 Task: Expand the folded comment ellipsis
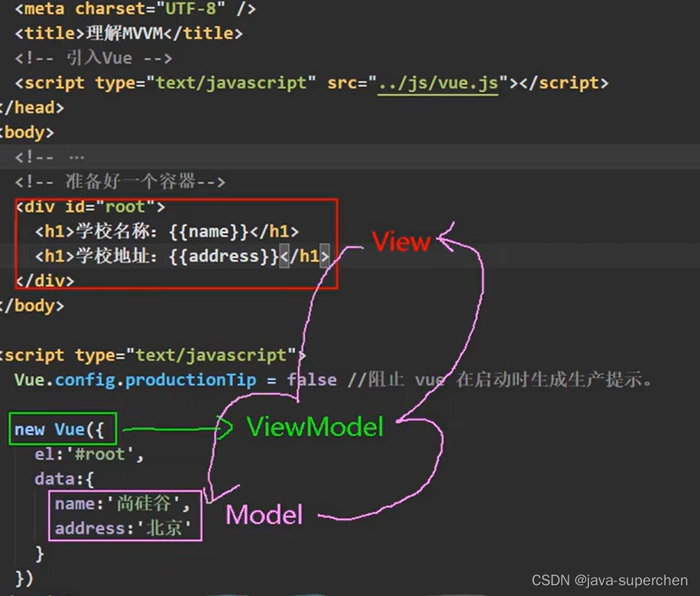coord(76,157)
